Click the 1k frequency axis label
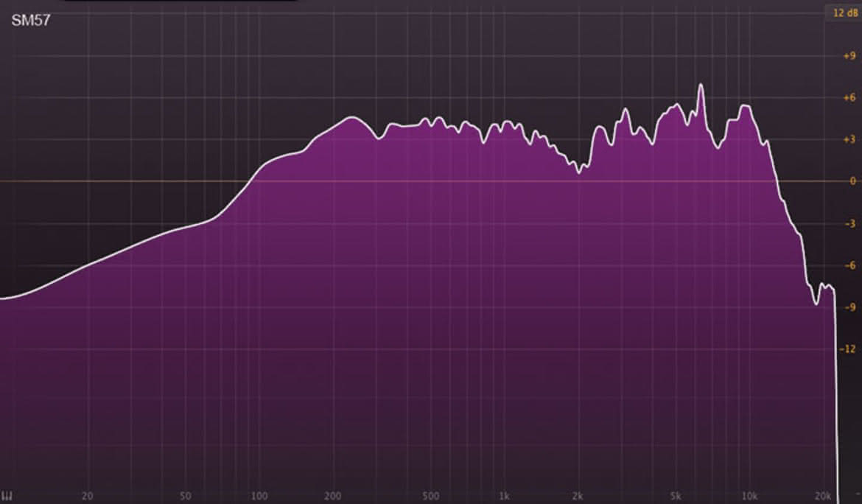 coord(503,497)
